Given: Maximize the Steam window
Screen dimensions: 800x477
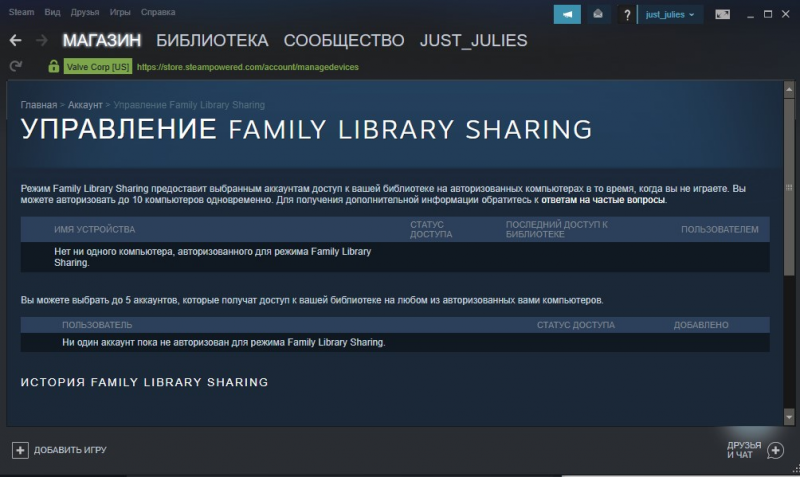Looking at the screenshot, I should pyautogui.click(x=768, y=14).
